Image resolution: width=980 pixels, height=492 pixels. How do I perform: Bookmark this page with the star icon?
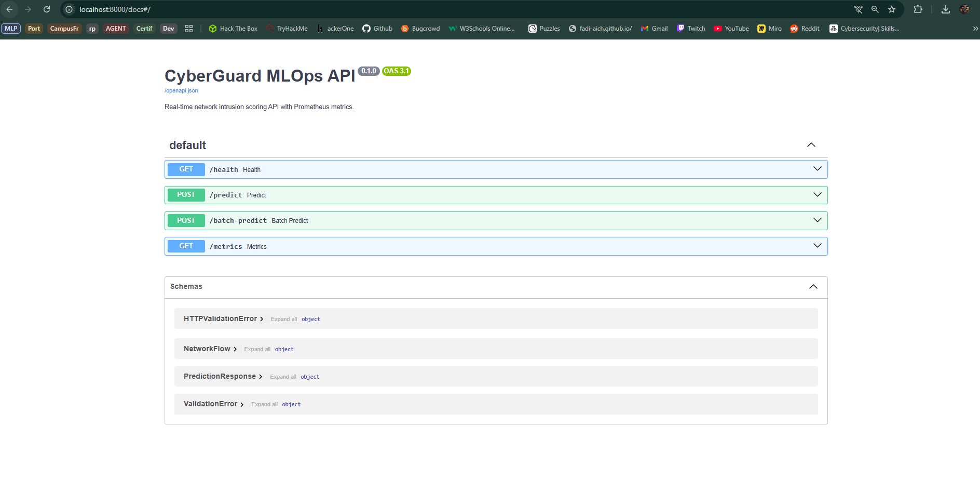pyautogui.click(x=892, y=9)
